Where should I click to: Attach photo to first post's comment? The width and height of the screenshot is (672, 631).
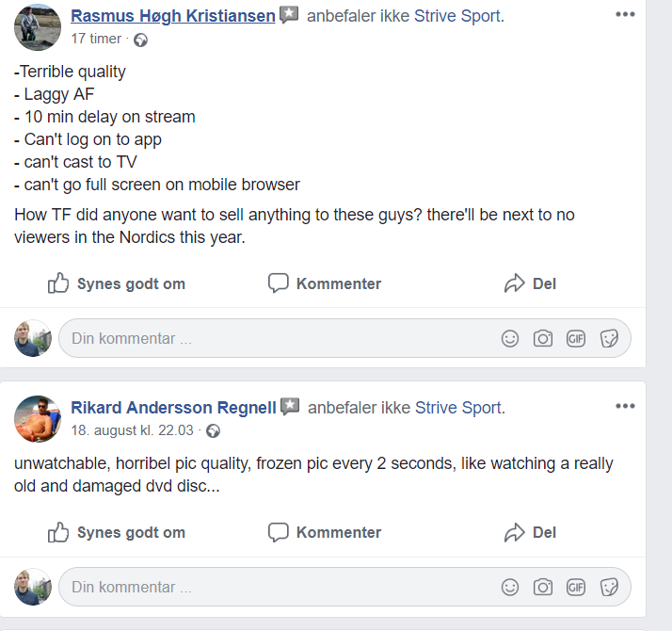click(x=543, y=338)
